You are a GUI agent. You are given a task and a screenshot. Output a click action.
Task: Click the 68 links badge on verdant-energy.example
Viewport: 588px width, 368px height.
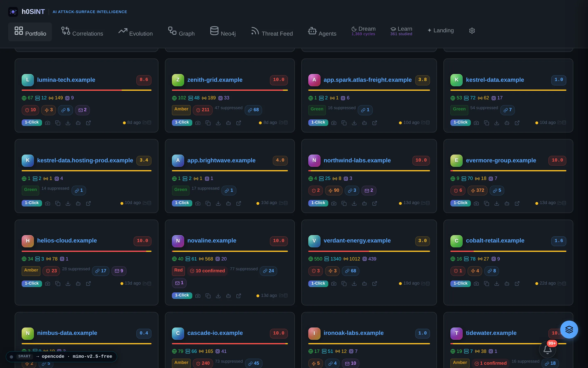[x=350, y=271]
